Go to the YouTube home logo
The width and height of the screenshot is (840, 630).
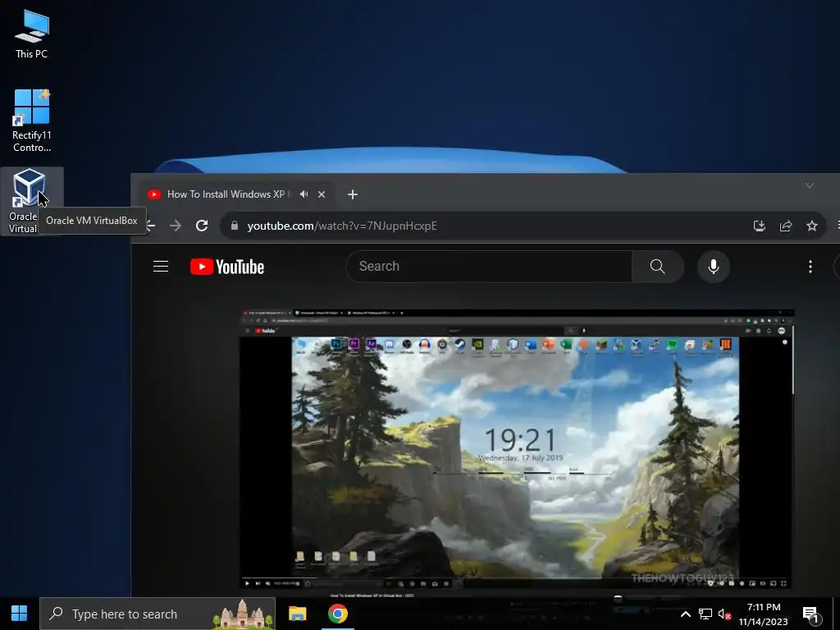tap(227, 267)
